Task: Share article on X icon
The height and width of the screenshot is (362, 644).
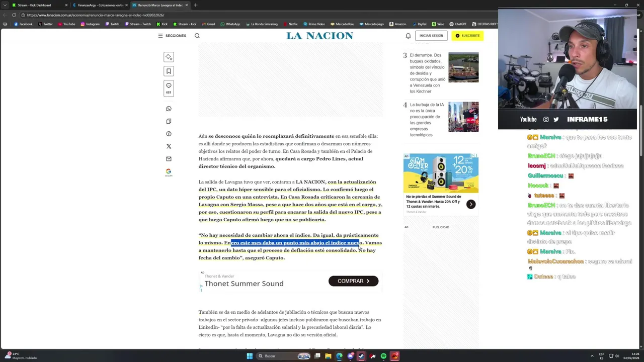Action: click(169, 146)
